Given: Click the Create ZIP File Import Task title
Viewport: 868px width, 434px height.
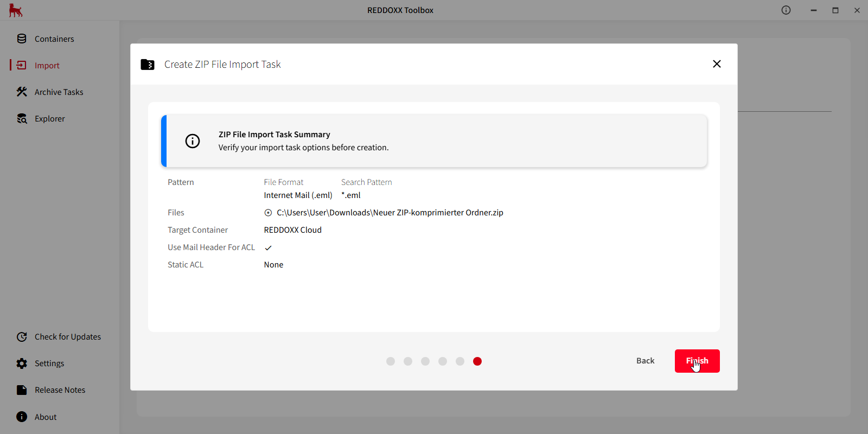Looking at the screenshot, I should coord(222,65).
